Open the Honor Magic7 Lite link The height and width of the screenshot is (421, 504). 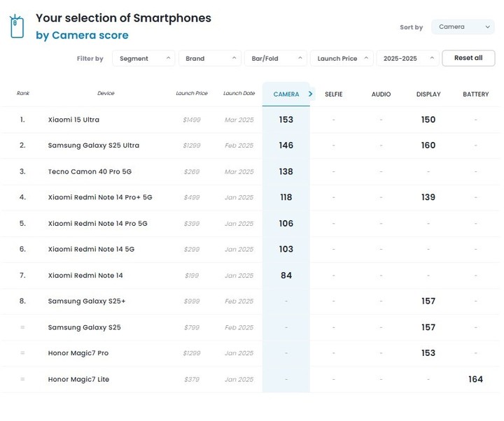point(78,379)
